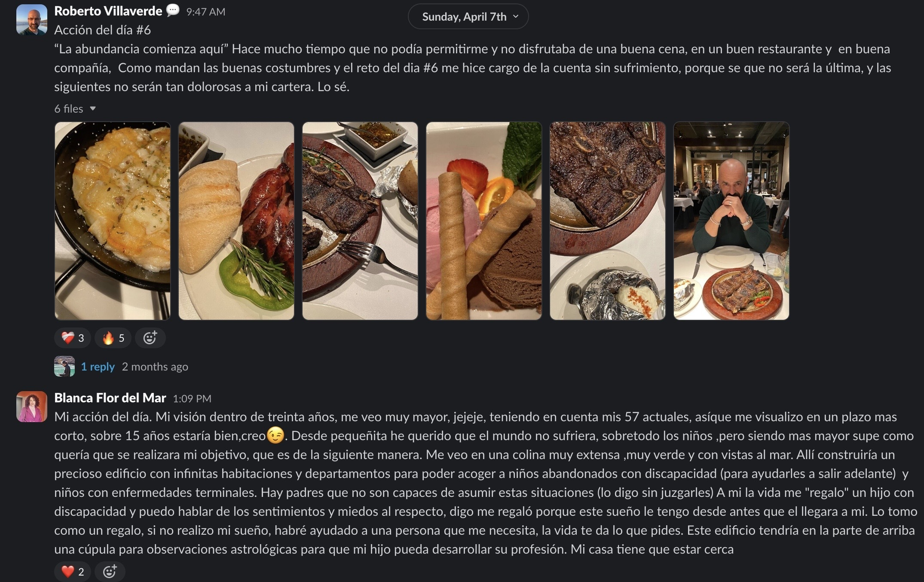
Task: Click the status speech bubble next to Roberto's name
Action: click(173, 10)
